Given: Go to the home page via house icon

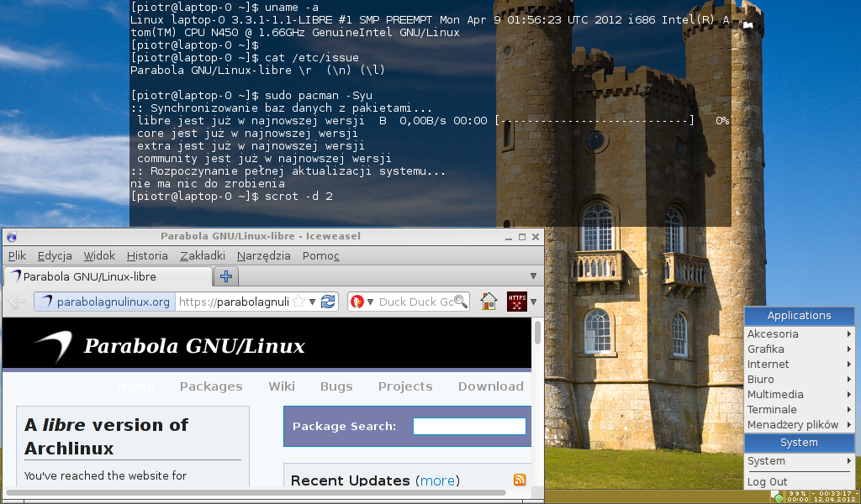Looking at the screenshot, I should pyautogui.click(x=489, y=302).
